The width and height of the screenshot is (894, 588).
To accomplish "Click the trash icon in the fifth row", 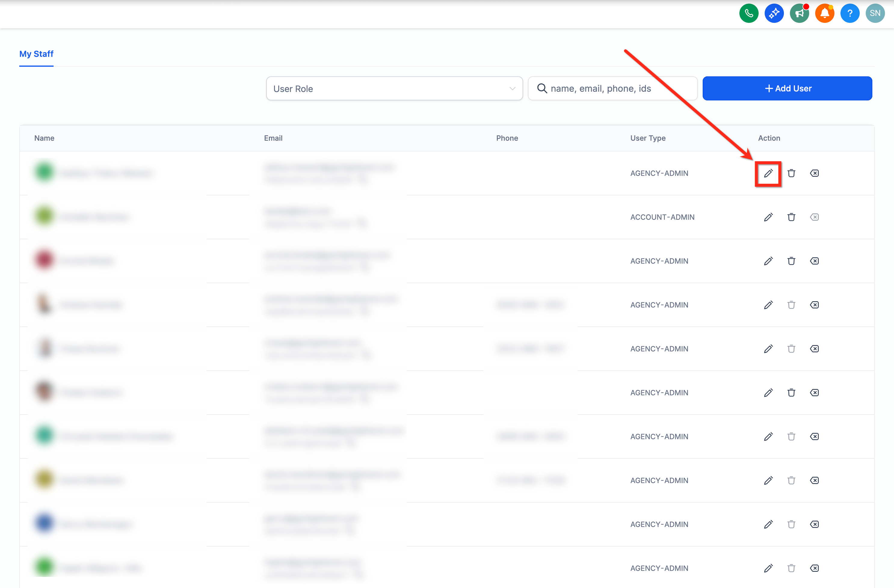I will click(791, 349).
